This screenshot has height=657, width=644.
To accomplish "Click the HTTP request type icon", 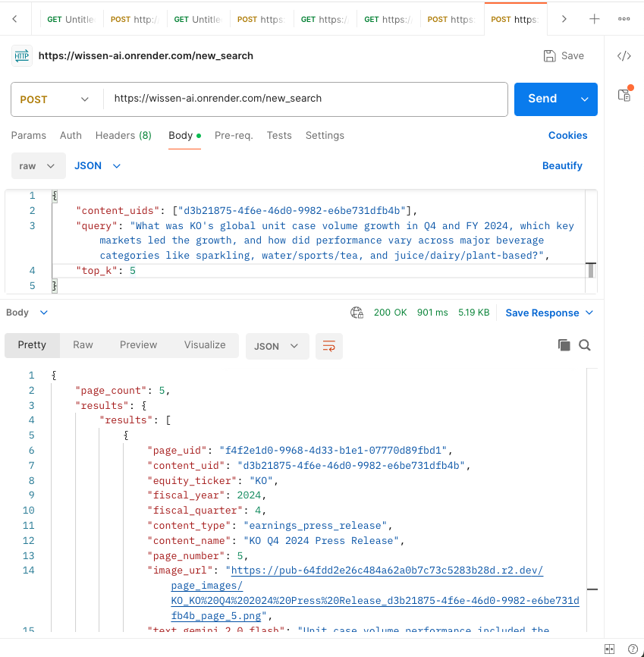I will tap(22, 55).
